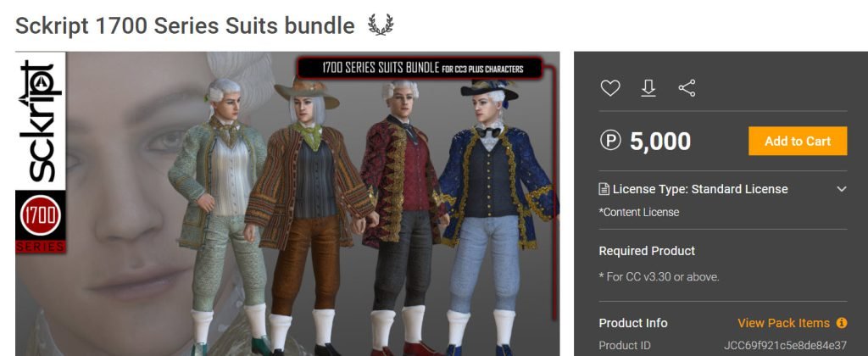Click the Sckript 1700 Series Suits bundle title
868x356 pixels.
185,25
